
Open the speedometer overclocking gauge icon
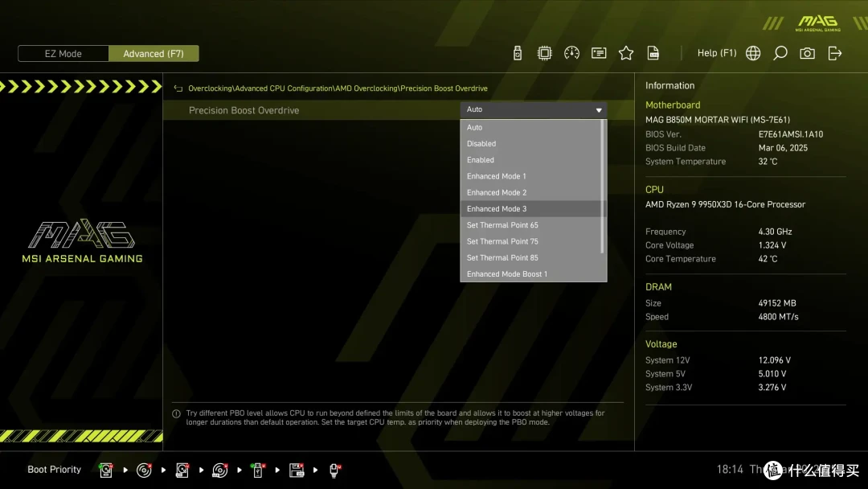tap(571, 53)
